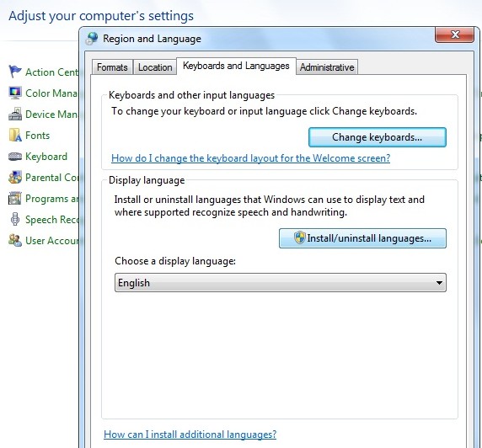Click the globe icon in the title bar
This screenshot has height=448, width=482.
pos(92,39)
